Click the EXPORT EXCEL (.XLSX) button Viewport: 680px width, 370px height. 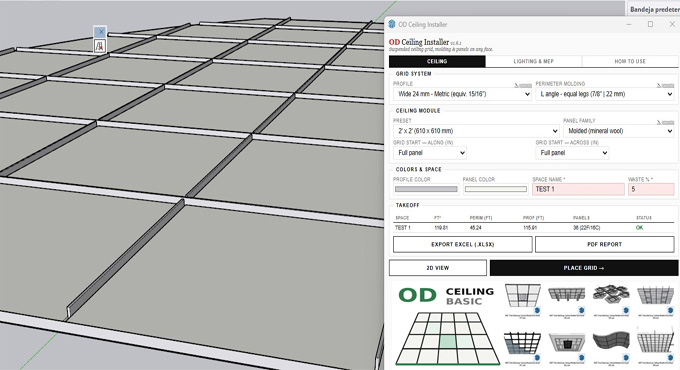click(x=462, y=245)
